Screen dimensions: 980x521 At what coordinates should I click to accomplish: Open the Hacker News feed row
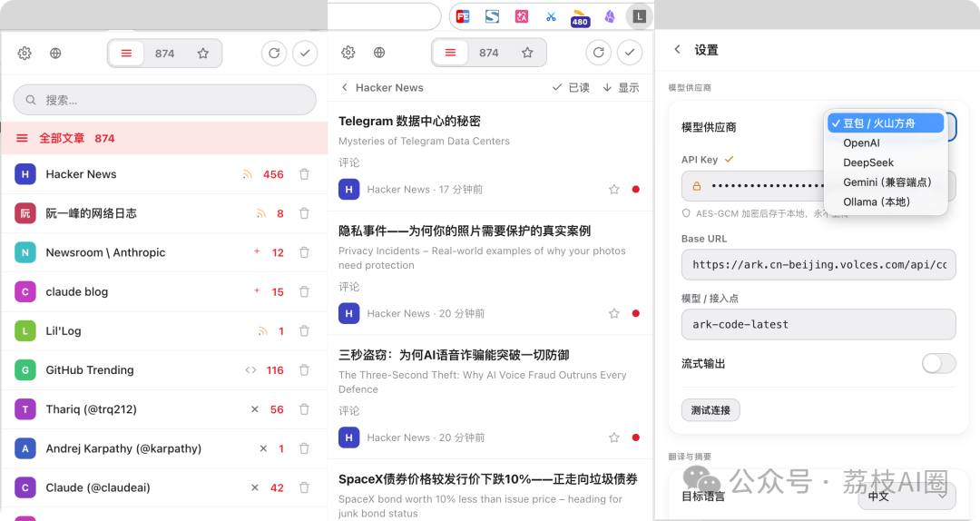point(164,174)
